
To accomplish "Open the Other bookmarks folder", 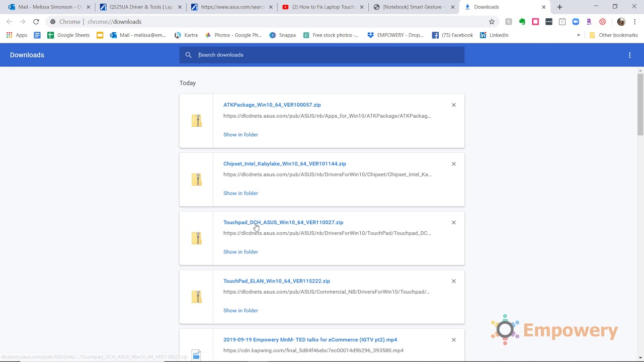I will pos(613,35).
